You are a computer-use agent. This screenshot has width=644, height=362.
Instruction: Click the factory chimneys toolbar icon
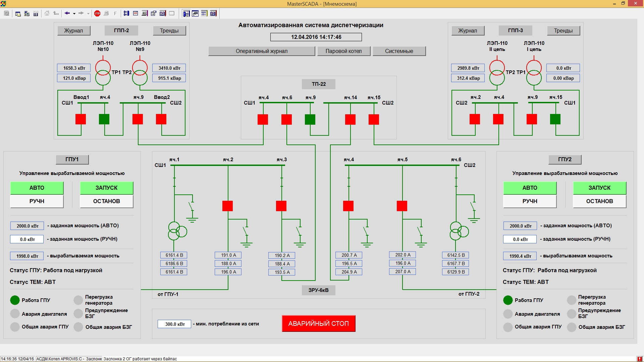pos(36,13)
